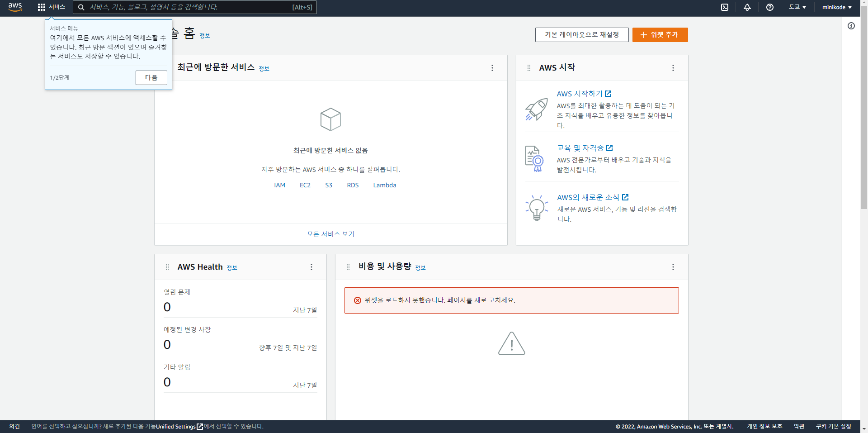Open the 개인 정보 보호 footer link
Screen dimensions: 868x433
764,426
